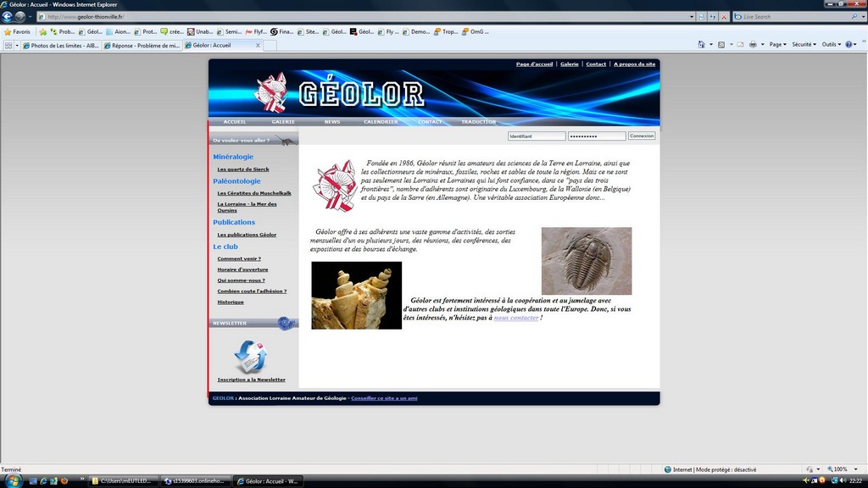Click the 'nous contacter' link

pyautogui.click(x=516, y=318)
